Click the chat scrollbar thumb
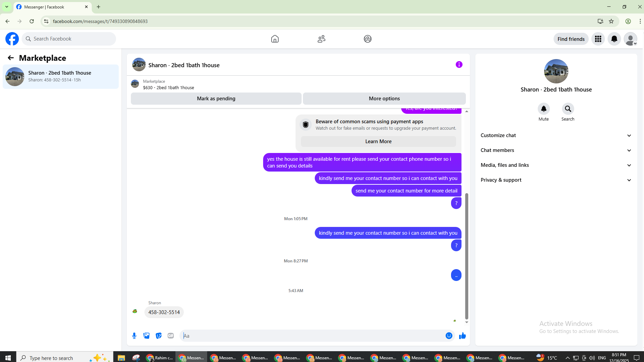 coord(467,256)
